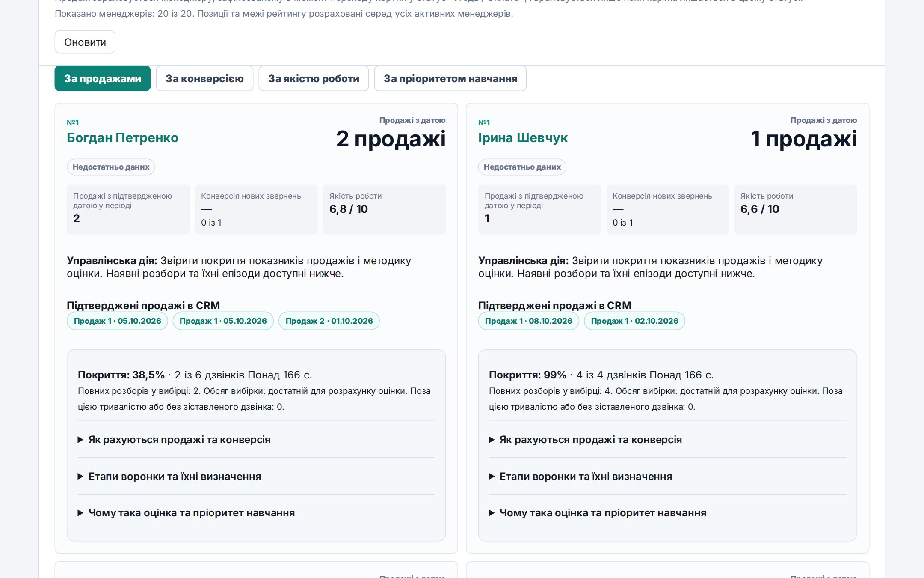
Task: Click Підтверджені продажі в CRM heading for Петренко
Action: pyautogui.click(x=143, y=305)
